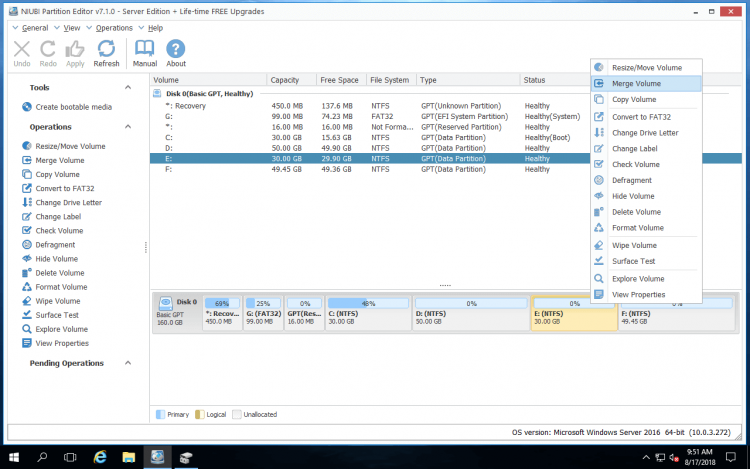Select Create bootable media in Tools
Viewport: 750px width, 469px height.
click(x=73, y=107)
